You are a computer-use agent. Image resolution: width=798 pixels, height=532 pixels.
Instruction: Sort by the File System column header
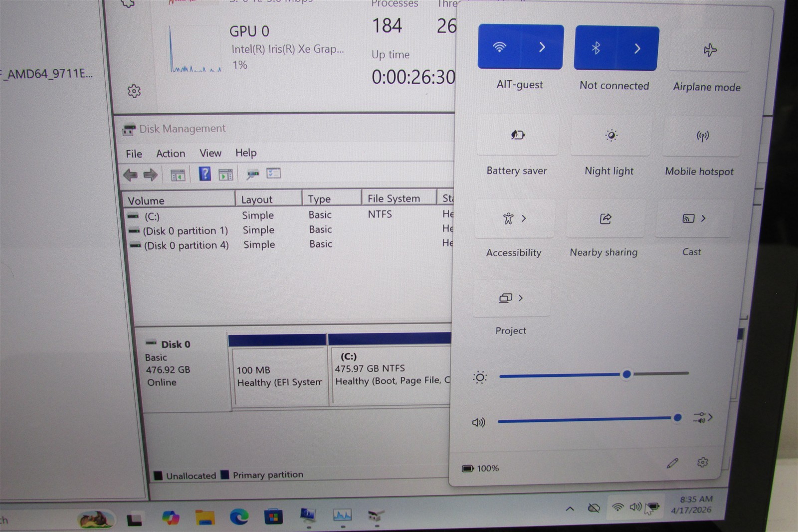[x=399, y=198]
